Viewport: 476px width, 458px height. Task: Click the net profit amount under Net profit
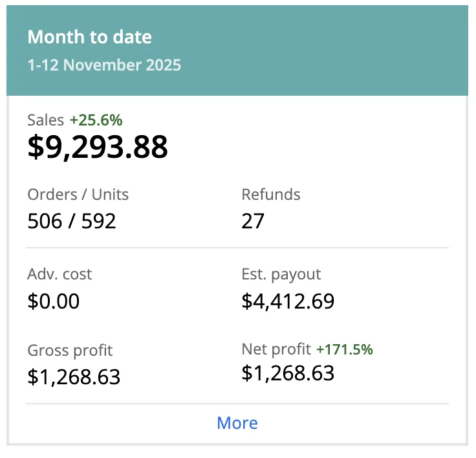288,373
